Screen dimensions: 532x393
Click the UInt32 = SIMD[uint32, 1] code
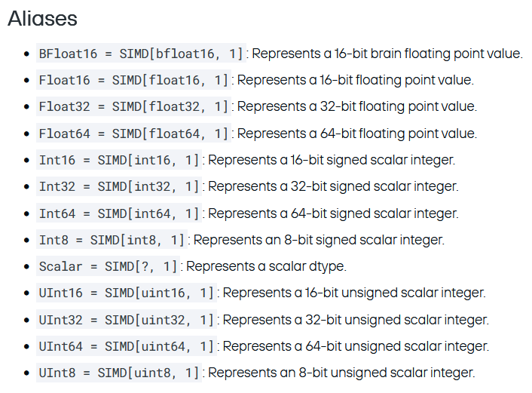click(x=127, y=320)
